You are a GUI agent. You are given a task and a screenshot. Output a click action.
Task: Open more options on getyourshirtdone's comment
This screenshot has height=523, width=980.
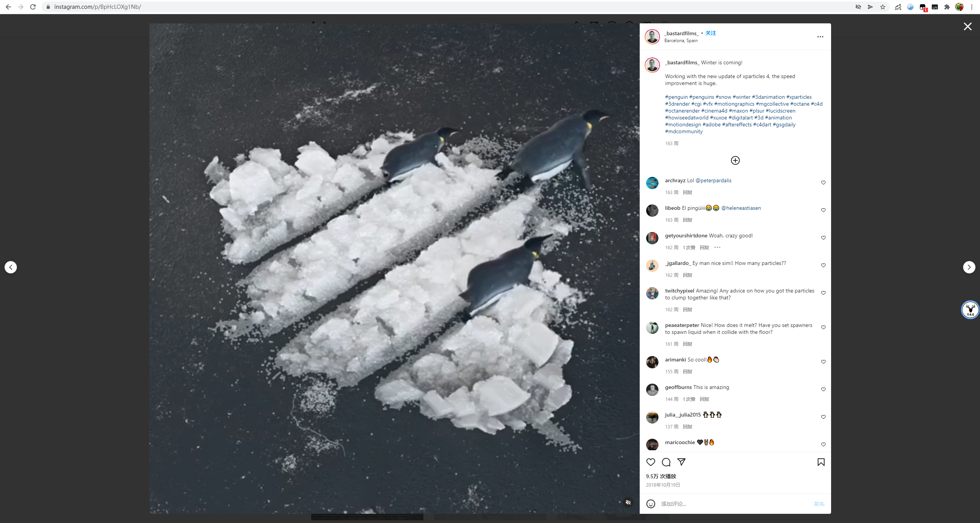pyautogui.click(x=717, y=247)
